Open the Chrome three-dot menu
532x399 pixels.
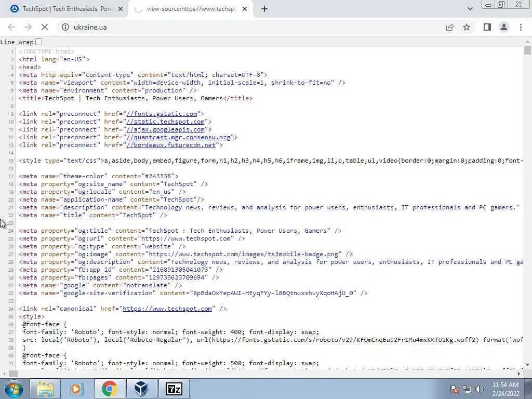[521, 27]
